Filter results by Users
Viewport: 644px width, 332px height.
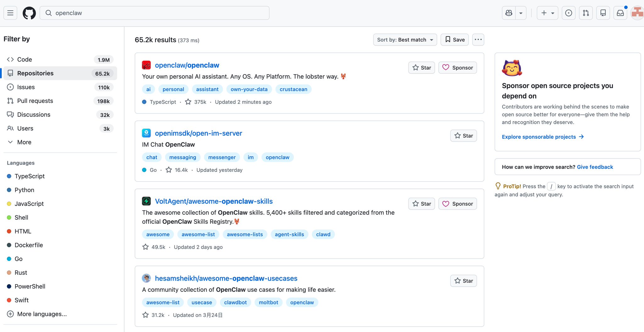[x=60, y=128]
